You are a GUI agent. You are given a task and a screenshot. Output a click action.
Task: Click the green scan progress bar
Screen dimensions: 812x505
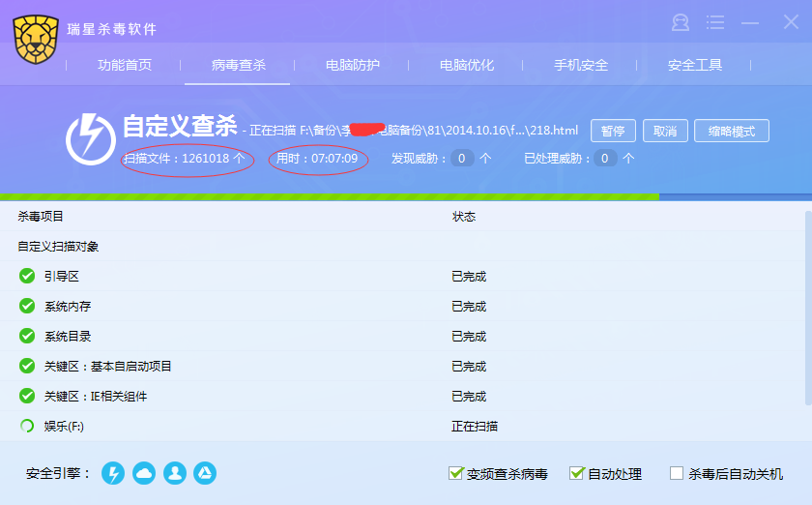click(330, 197)
